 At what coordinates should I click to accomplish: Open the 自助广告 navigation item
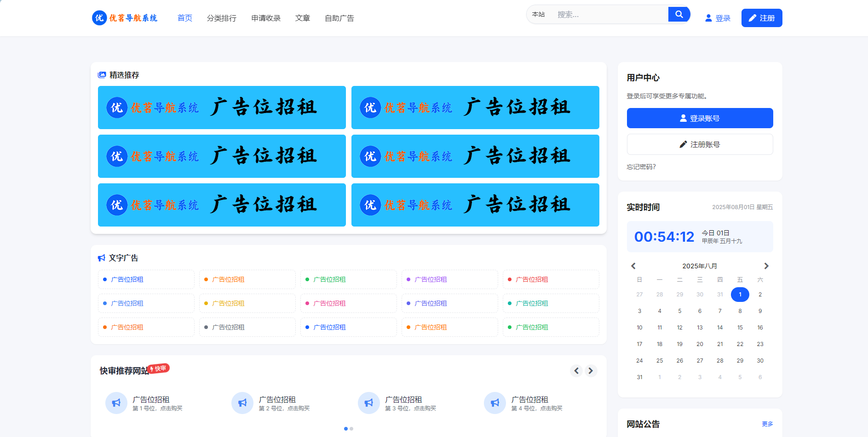(x=339, y=18)
